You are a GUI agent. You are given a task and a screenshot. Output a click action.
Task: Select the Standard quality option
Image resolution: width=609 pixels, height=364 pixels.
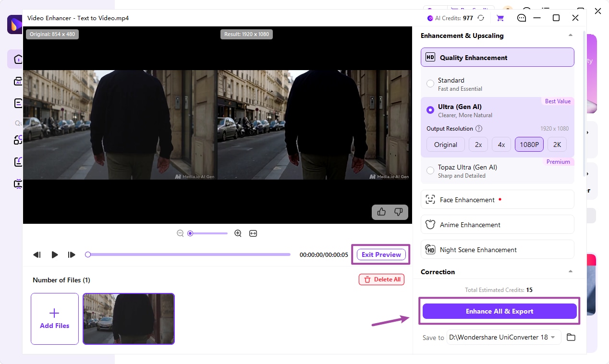click(x=430, y=84)
